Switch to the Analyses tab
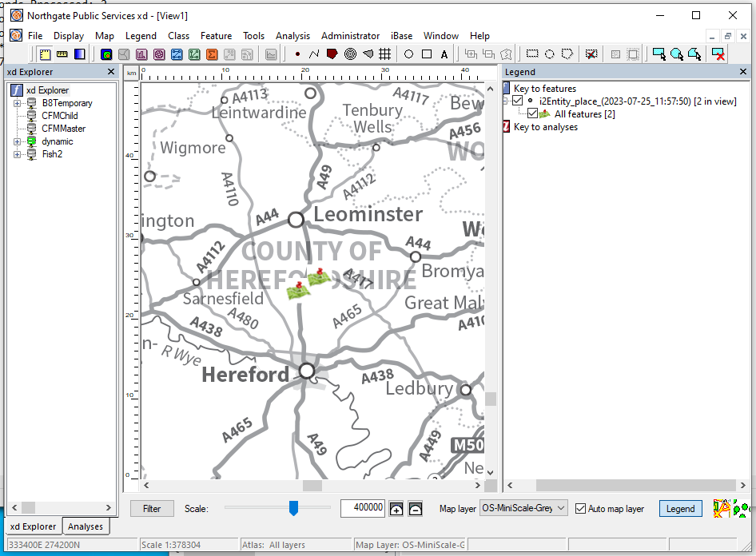Image resolution: width=756 pixels, height=556 pixels. coord(86,526)
